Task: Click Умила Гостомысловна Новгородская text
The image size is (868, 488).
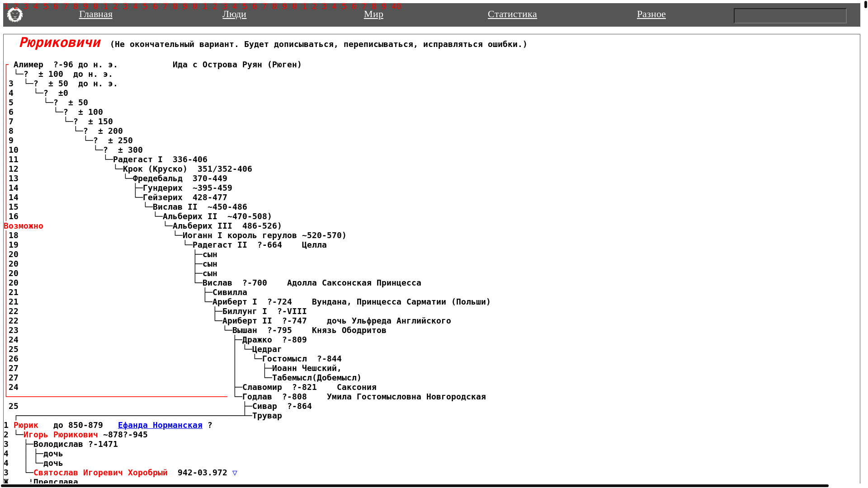Action: click(406, 397)
